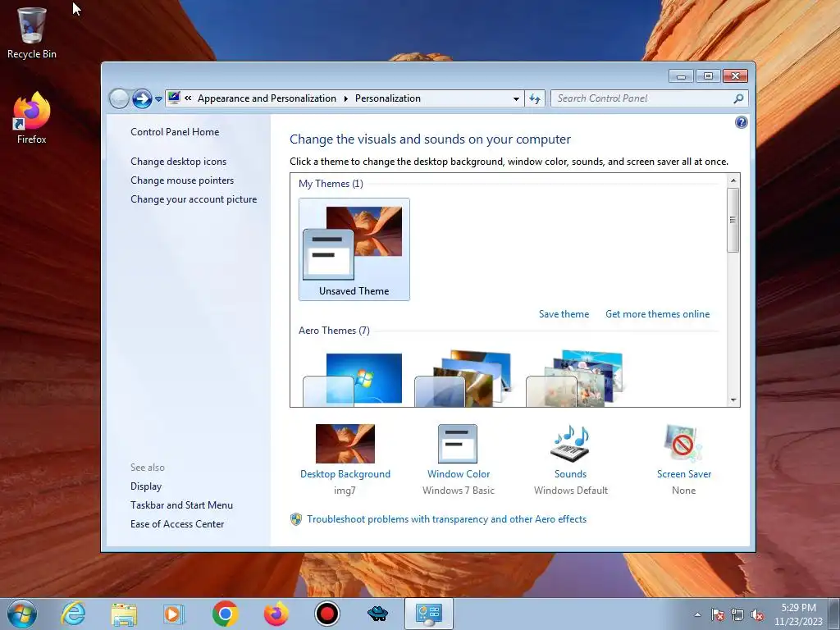Minimize the Personalization window
Screen dimensions: 840x630
point(682,76)
